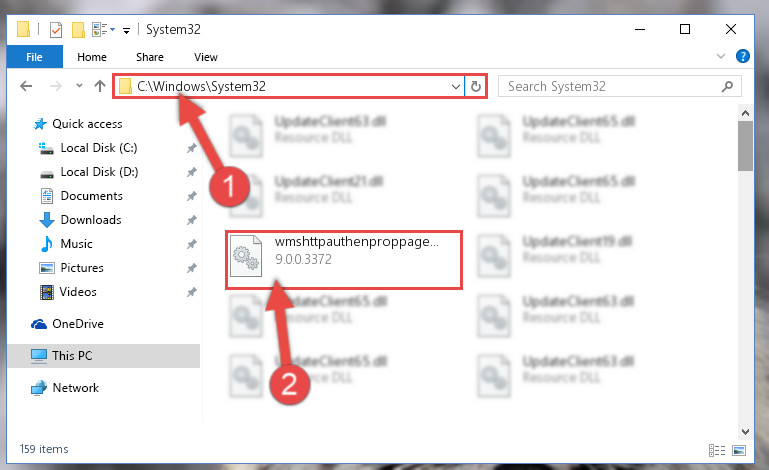Click the vertical scrollbar thumb
The height and width of the screenshot is (470, 769).
[745, 146]
